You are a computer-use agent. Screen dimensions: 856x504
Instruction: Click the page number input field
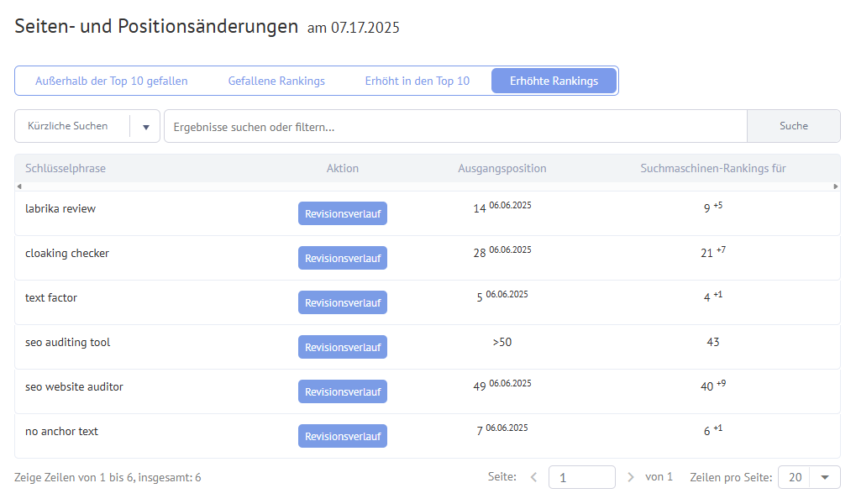tap(582, 477)
